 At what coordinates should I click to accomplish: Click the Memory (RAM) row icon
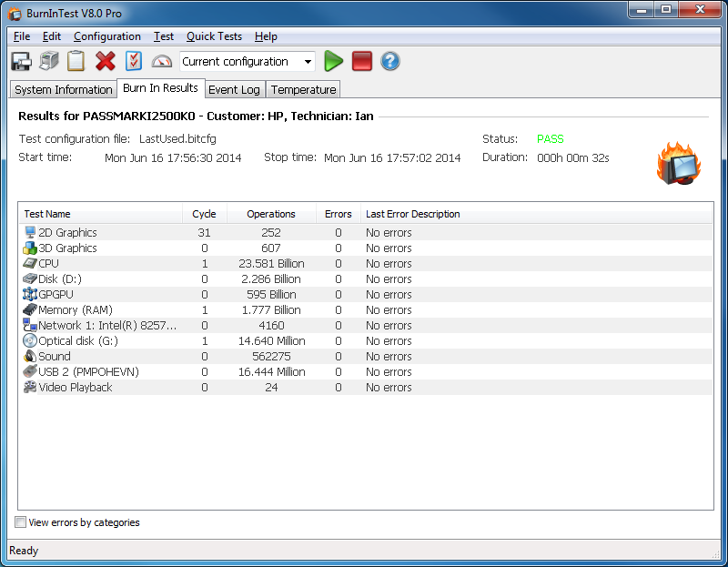pos(30,309)
